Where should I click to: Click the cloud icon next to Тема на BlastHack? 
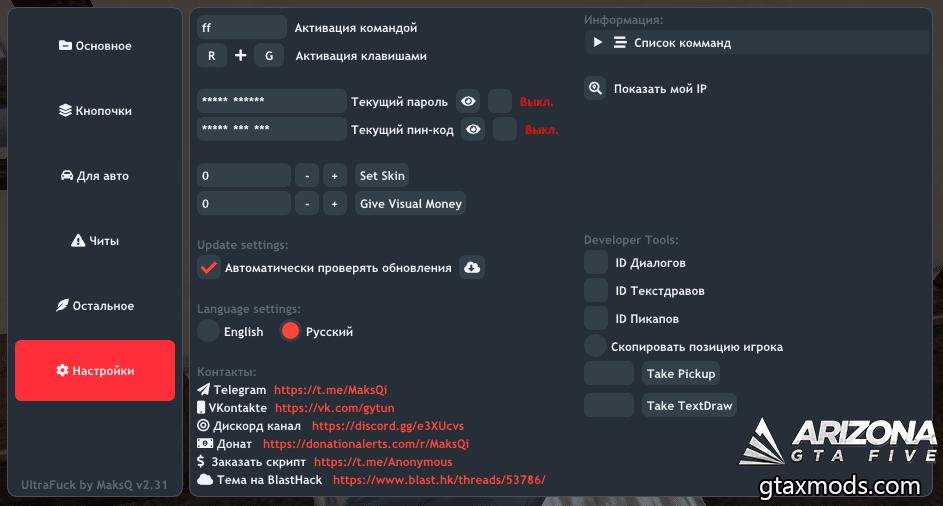(204, 480)
